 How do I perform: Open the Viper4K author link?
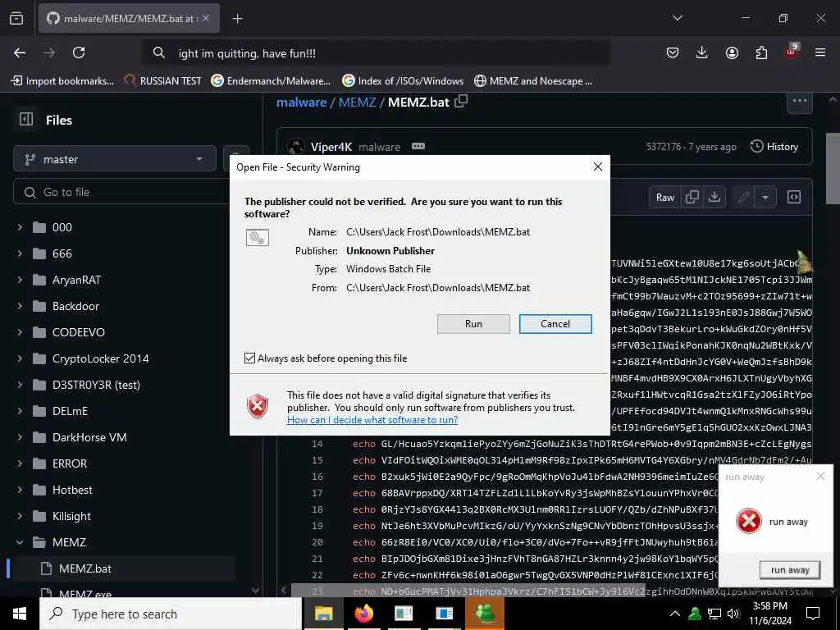pyautogui.click(x=331, y=147)
